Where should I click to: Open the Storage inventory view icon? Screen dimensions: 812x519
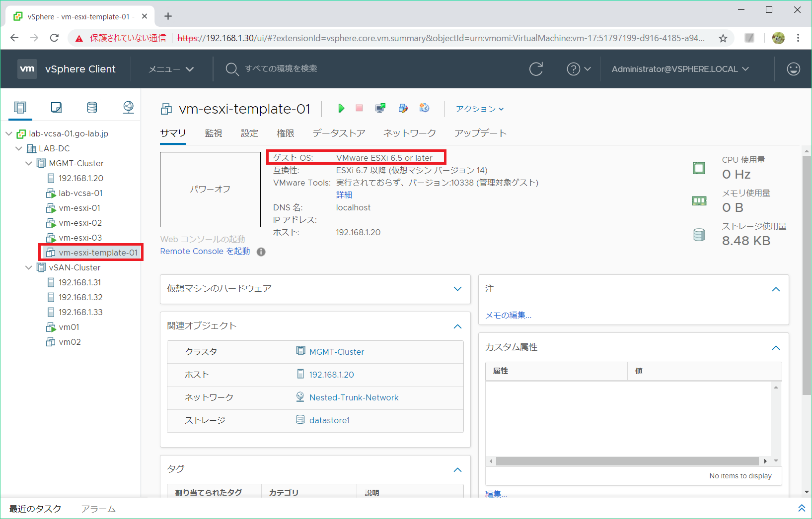[92, 107]
